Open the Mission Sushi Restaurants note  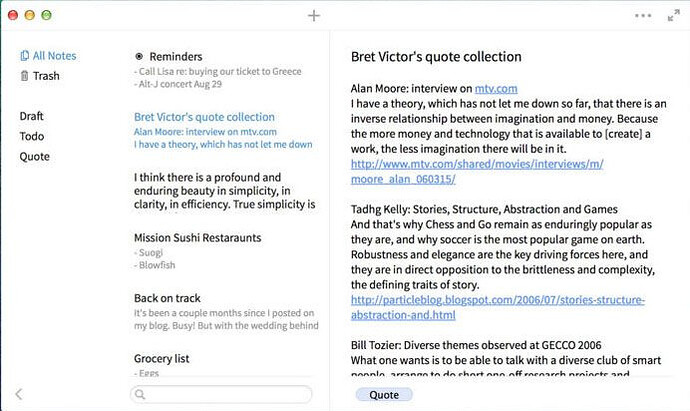[x=198, y=238]
